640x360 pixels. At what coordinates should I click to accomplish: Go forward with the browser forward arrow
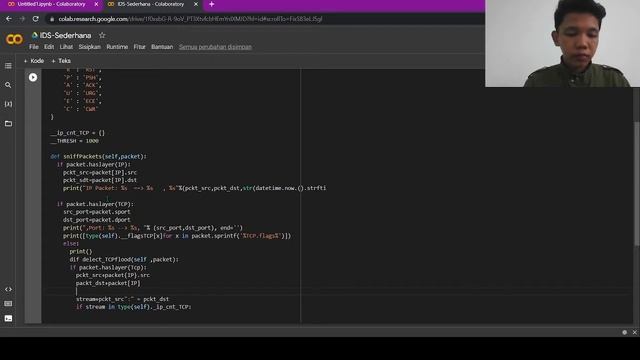(x=22, y=19)
